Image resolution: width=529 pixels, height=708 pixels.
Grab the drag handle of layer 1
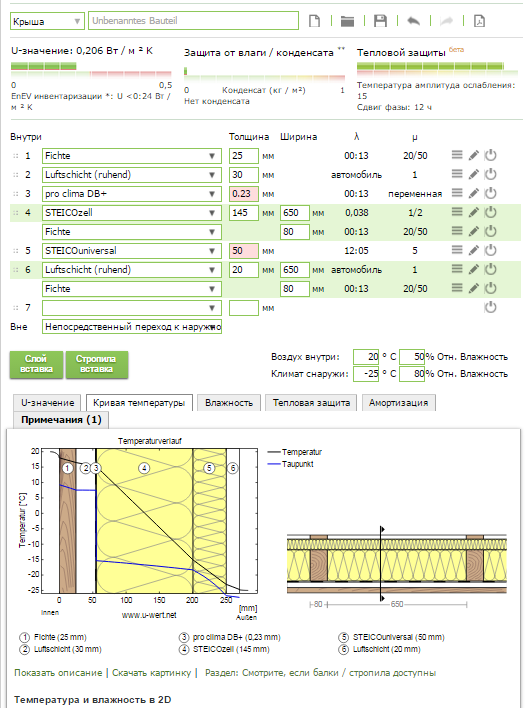pyautogui.click(x=16, y=156)
